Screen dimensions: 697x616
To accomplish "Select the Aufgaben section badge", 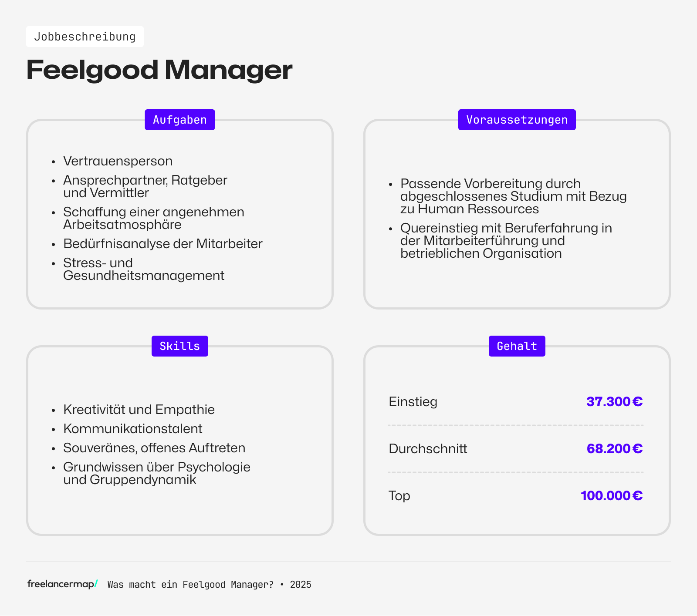I will 179,120.
